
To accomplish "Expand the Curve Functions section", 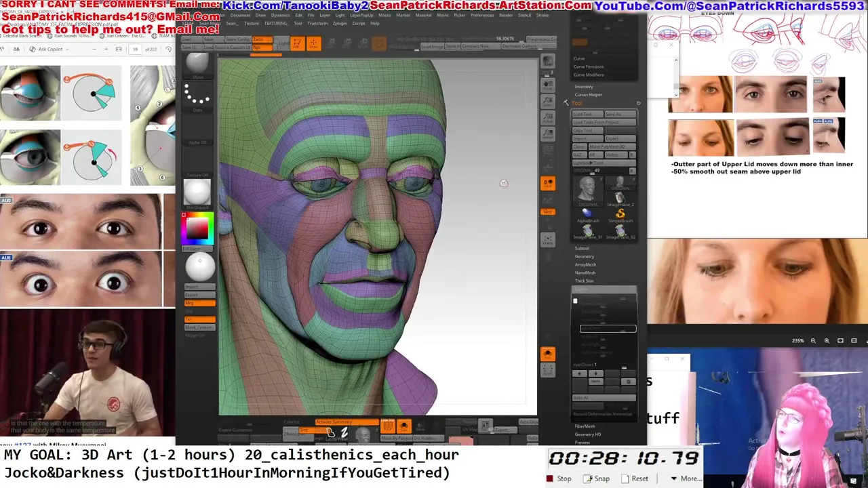I will [x=589, y=66].
